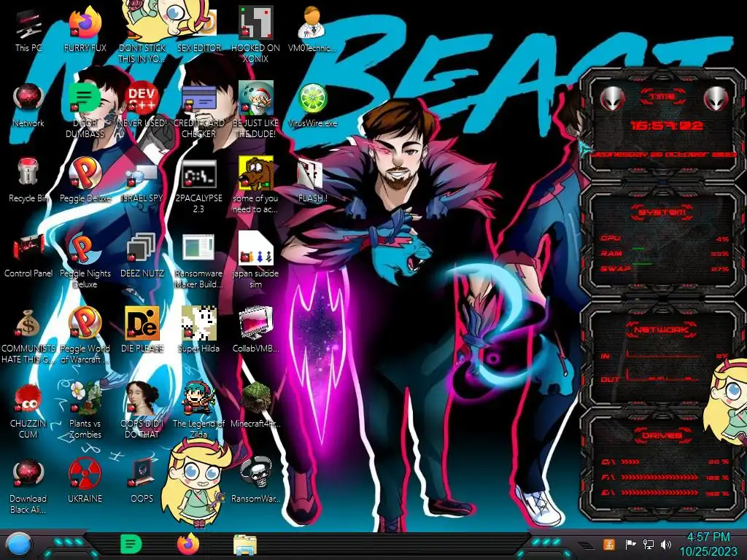Open the CHUZZIN CUM red fuzzball icon
Screen dimensions: 747x560
click(28, 411)
